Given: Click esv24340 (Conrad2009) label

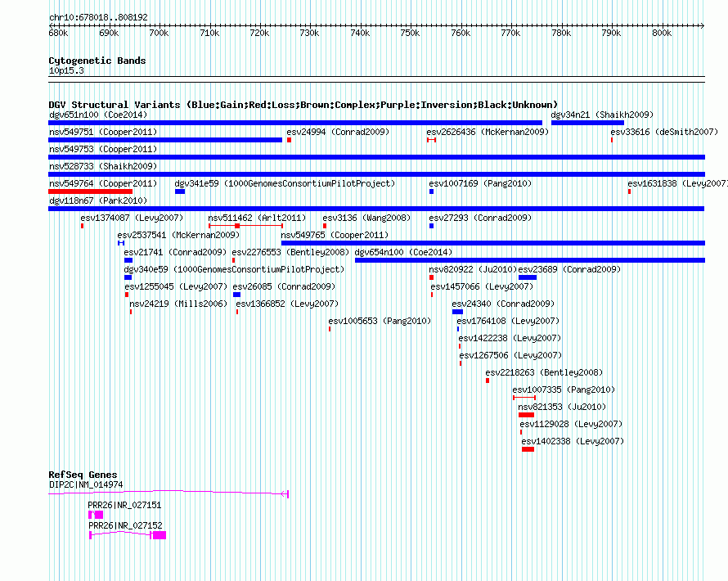Looking at the screenshot, I should 503,304.
